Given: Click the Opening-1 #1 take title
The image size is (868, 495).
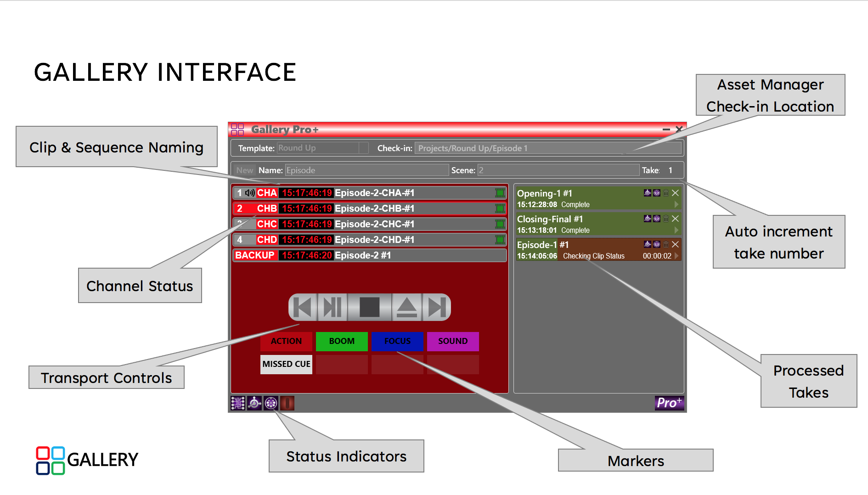Looking at the screenshot, I should [x=545, y=193].
